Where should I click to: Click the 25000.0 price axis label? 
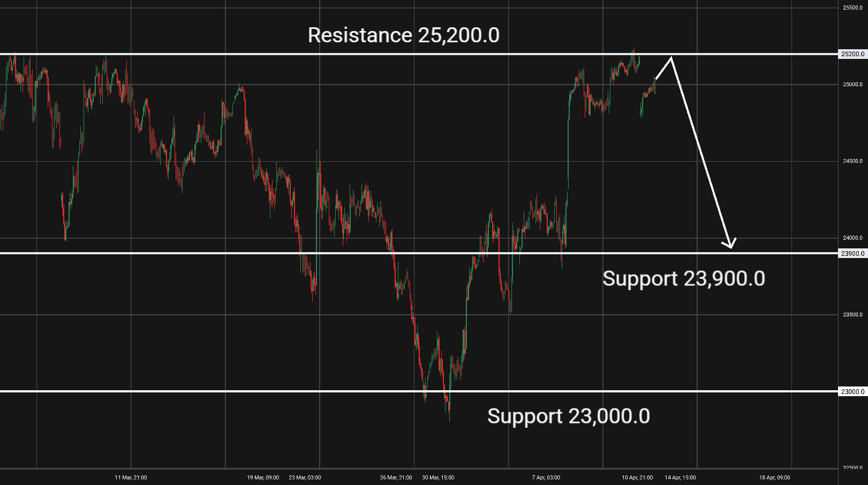(x=852, y=85)
